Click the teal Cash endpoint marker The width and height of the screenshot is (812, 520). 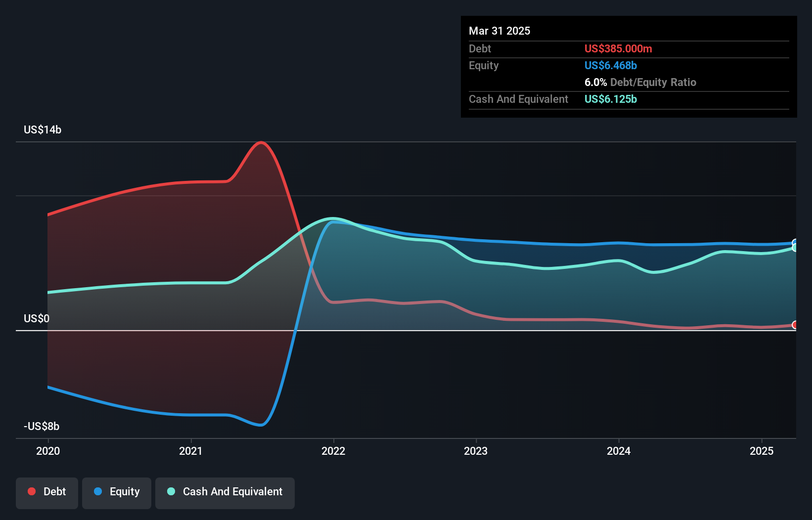click(x=795, y=248)
